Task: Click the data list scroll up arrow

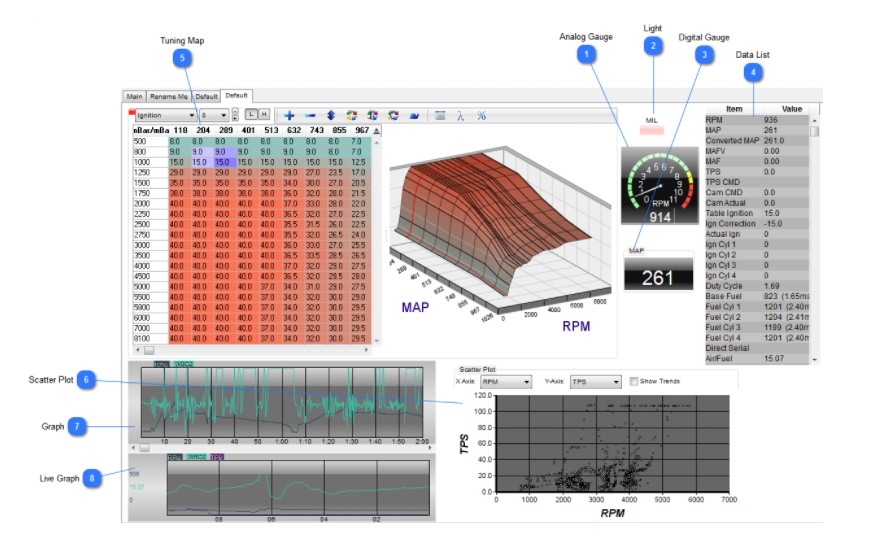Action: (814, 120)
